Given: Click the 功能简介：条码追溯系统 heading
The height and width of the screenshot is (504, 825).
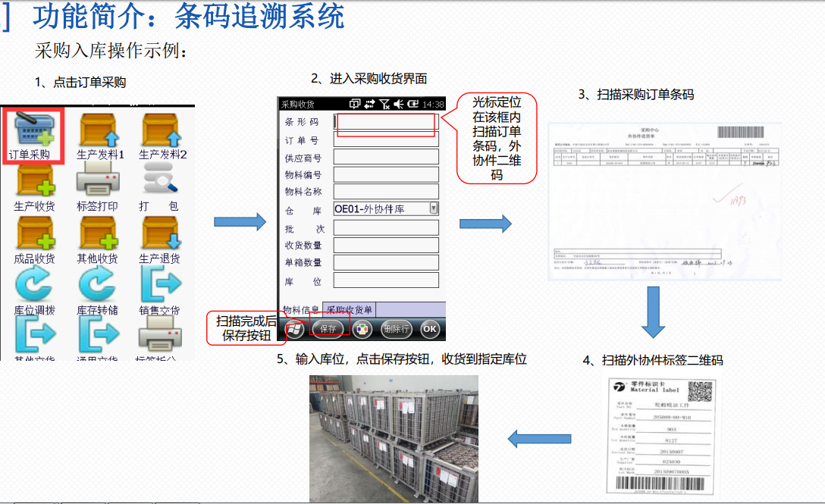Looking at the screenshot, I should [x=188, y=16].
